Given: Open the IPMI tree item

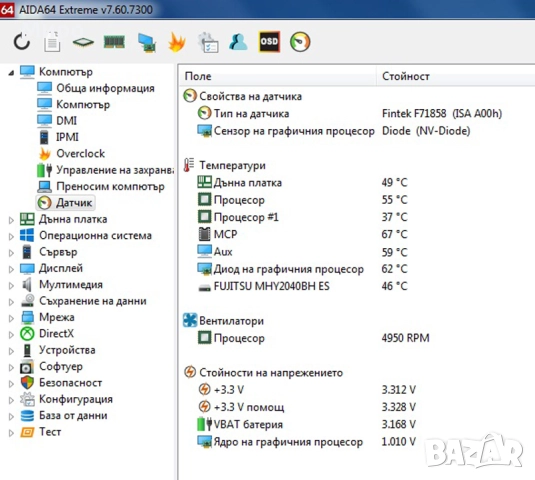Looking at the screenshot, I should (58, 137).
